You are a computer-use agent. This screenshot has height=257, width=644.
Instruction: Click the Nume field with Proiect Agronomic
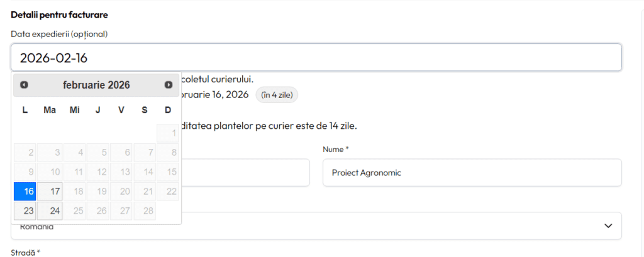point(472,173)
